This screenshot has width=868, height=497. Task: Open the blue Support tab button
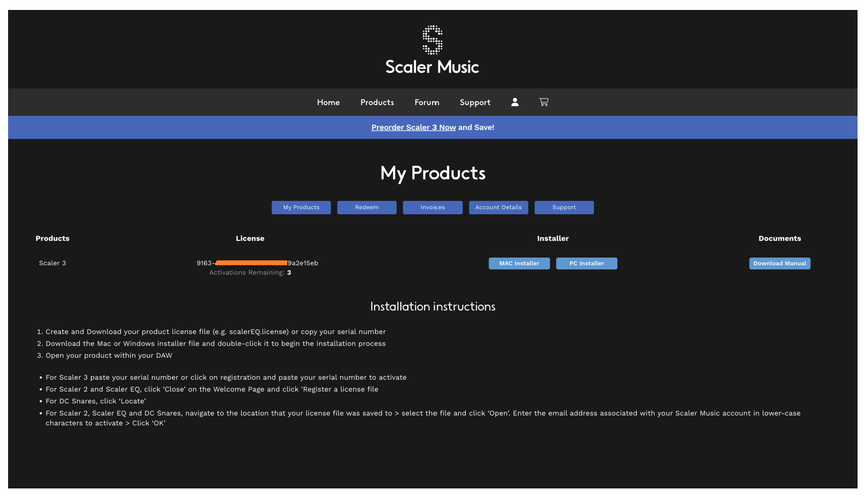pos(564,208)
